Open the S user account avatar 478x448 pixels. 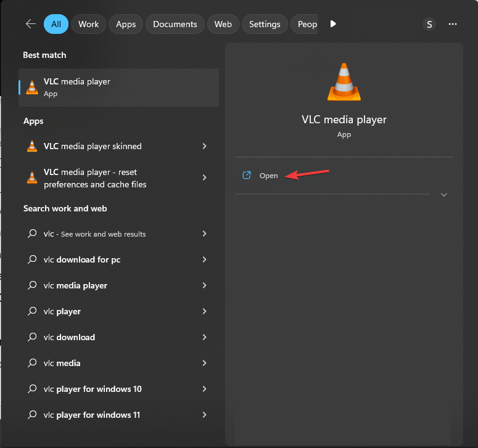[429, 24]
